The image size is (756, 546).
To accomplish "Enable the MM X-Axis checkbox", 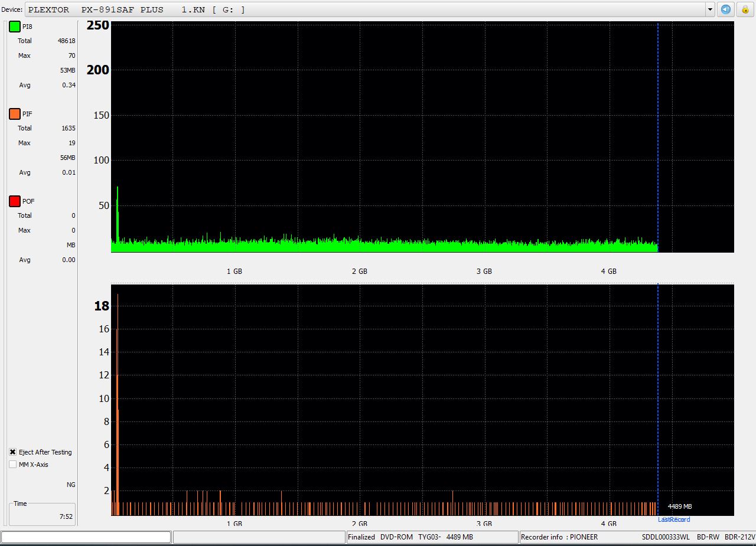I will coord(13,465).
